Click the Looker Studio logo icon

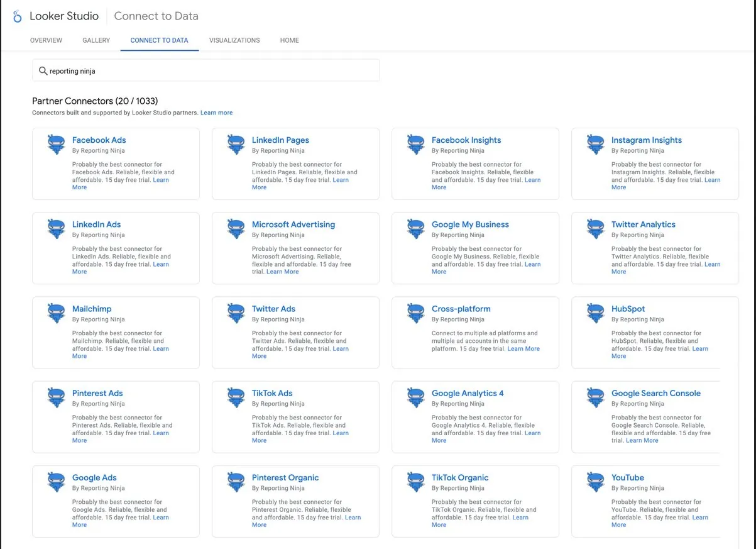click(x=17, y=16)
